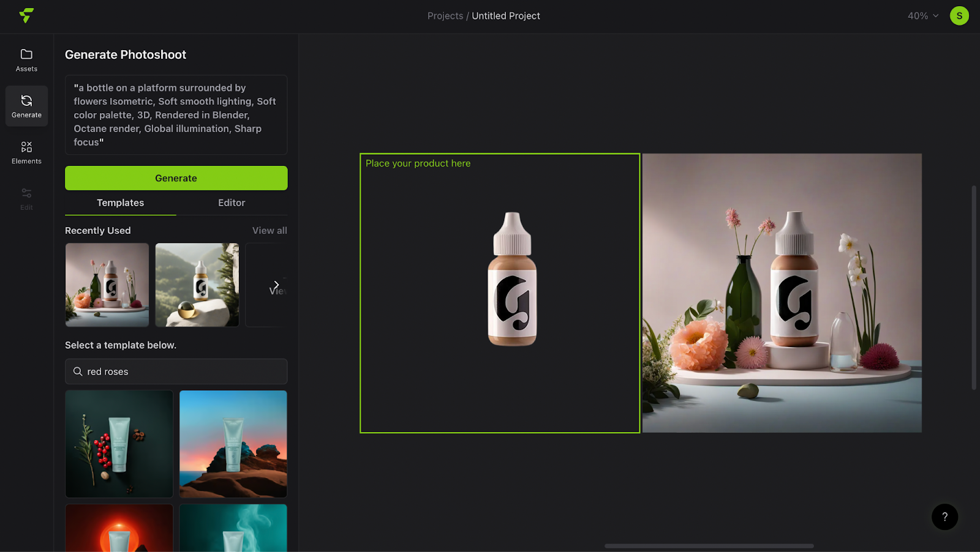Click the green app logo icon
This screenshot has width=980, height=552.
(x=26, y=15)
